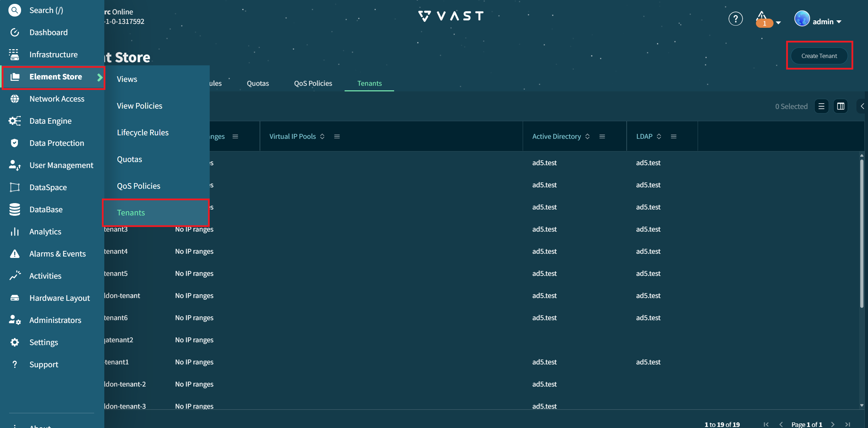Viewport: 868px width, 428px height.
Task: Click the DataBase stacked disks icon
Action: pyautogui.click(x=15, y=209)
